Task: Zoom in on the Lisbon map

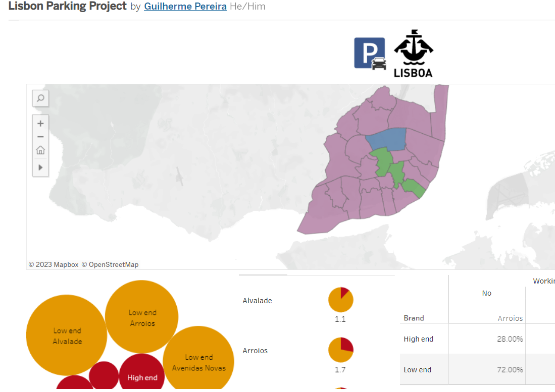Action: click(x=40, y=124)
